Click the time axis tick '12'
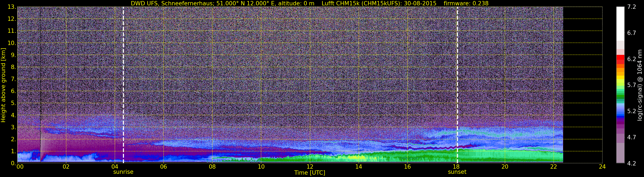 click(310, 167)
